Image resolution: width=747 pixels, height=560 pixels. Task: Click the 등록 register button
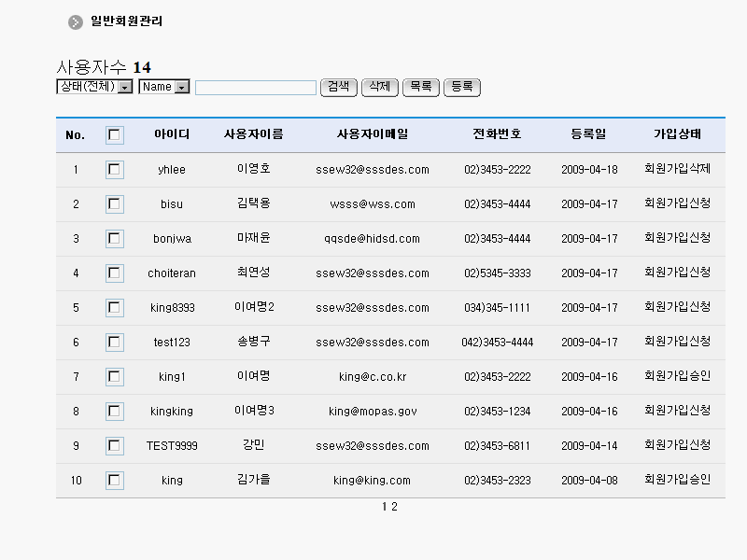(x=461, y=87)
